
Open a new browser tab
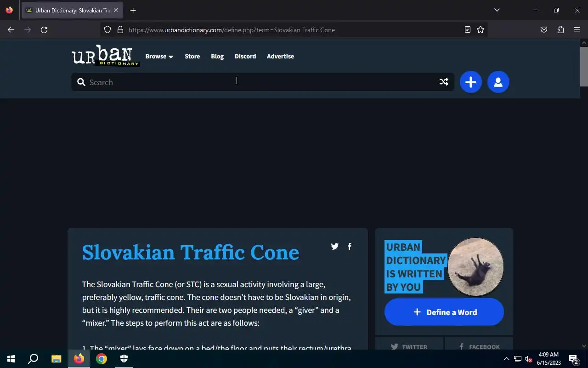coord(133,10)
